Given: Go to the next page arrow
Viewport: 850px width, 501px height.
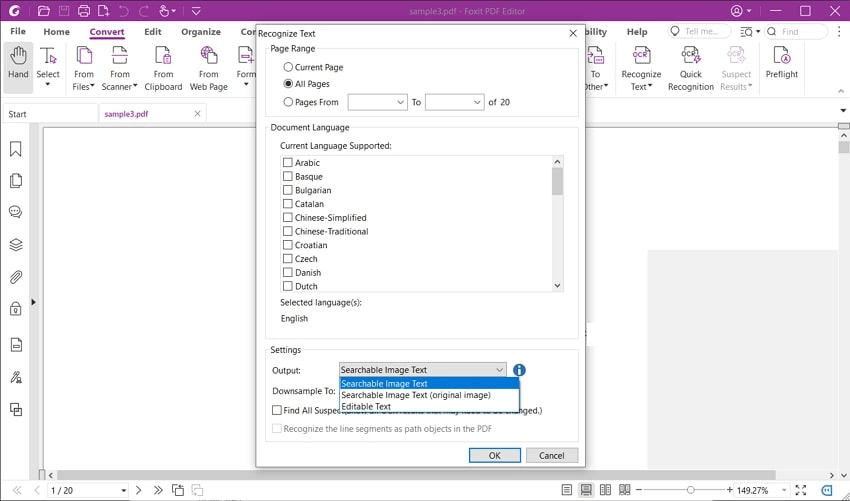Looking at the screenshot, I should click(x=138, y=490).
